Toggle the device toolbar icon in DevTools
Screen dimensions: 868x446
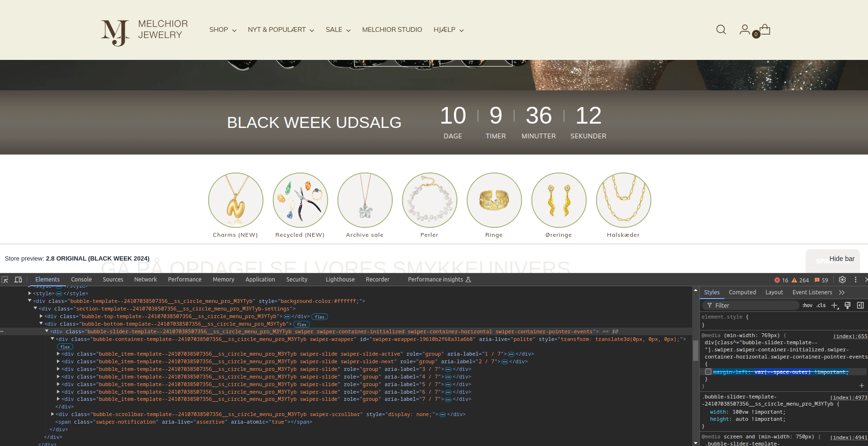coord(19,280)
